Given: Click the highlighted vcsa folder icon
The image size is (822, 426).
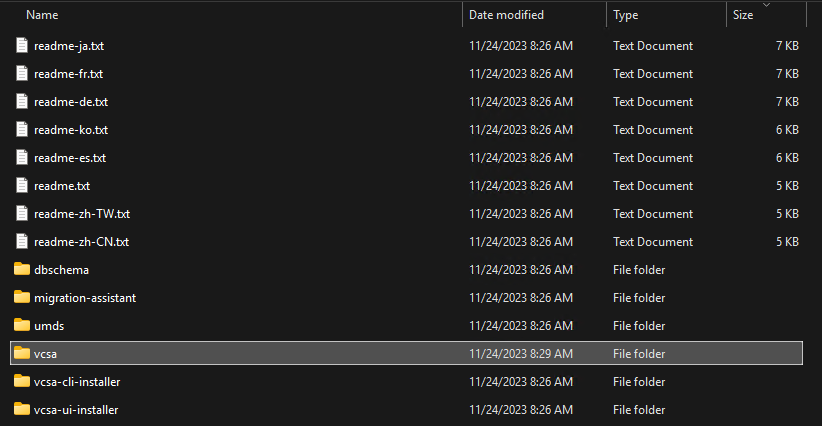Looking at the screenshot, I should (x=22, y=354).
